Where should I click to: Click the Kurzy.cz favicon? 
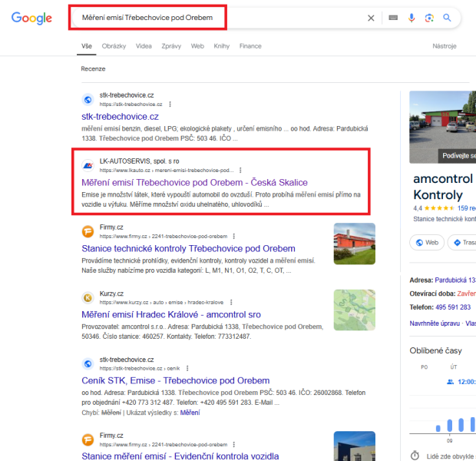pyautogui.click(x=88, y=298)
